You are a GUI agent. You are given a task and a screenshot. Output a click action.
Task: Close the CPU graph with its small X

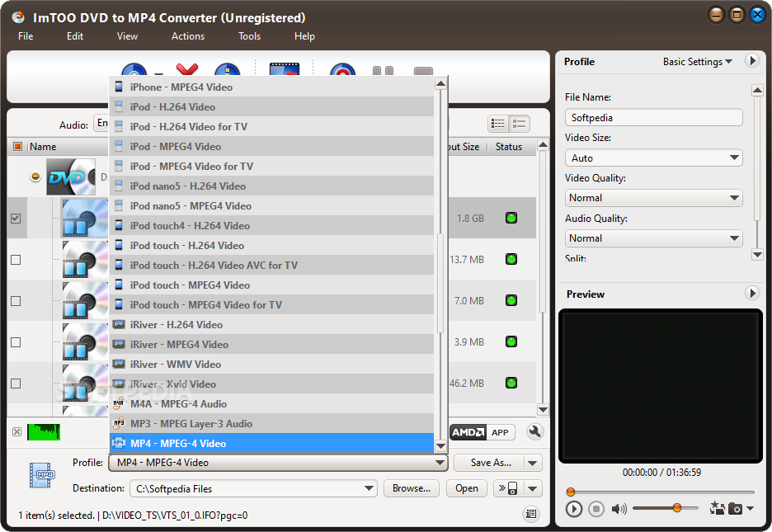(x=16, y=431)
